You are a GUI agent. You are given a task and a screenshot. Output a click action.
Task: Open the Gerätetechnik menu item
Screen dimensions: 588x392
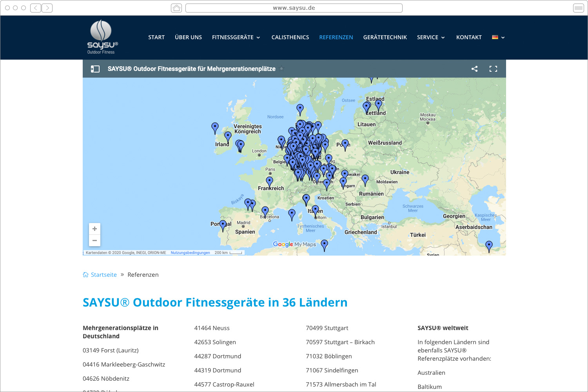click(x=385, y=37)
